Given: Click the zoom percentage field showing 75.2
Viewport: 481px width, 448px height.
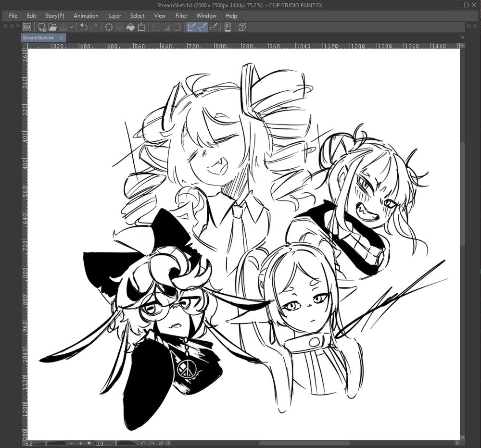Looking at the screenshot, I should pyautogui.click(x=27, y=443).
